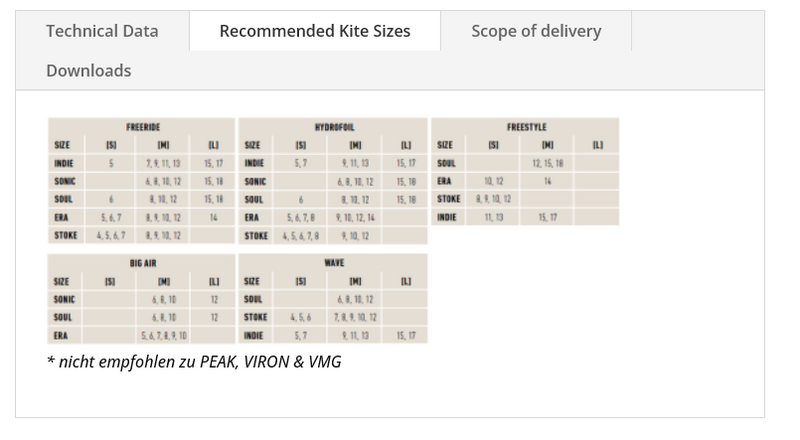Click the STOKE row label in Wave table
The height and width of the screenshot is (440, 800).
(x=256, y=317)
